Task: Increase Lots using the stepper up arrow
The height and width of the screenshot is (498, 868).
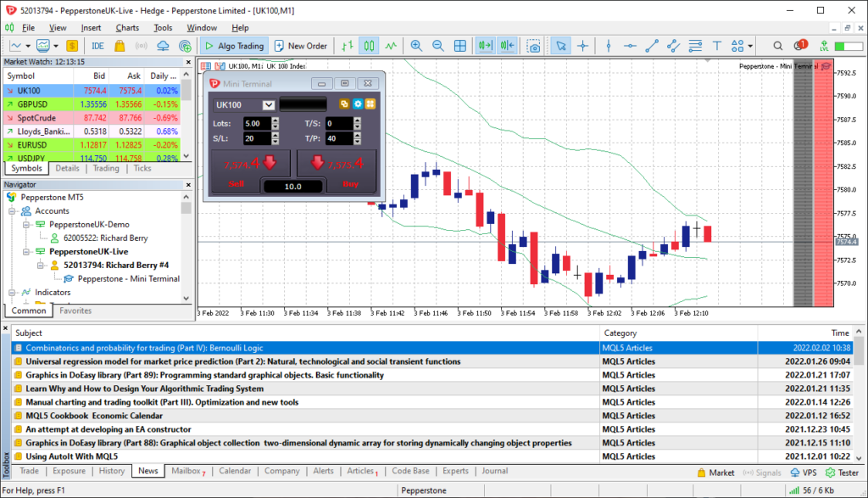Action: click(275, 120)
